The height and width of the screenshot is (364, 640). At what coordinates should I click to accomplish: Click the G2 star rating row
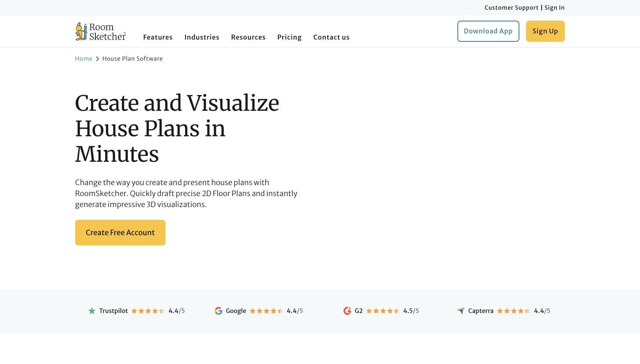(383, 311)
